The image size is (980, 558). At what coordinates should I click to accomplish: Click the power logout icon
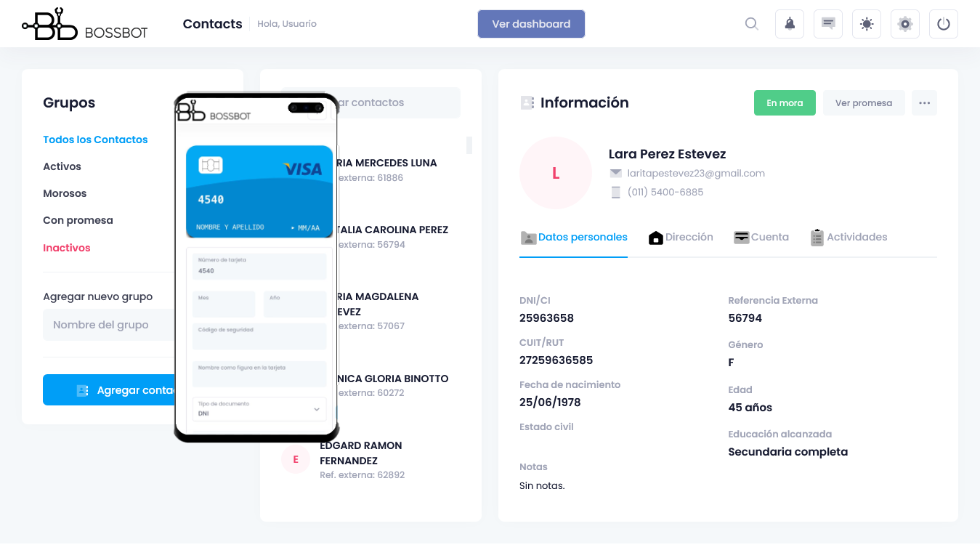pos(944,24)
